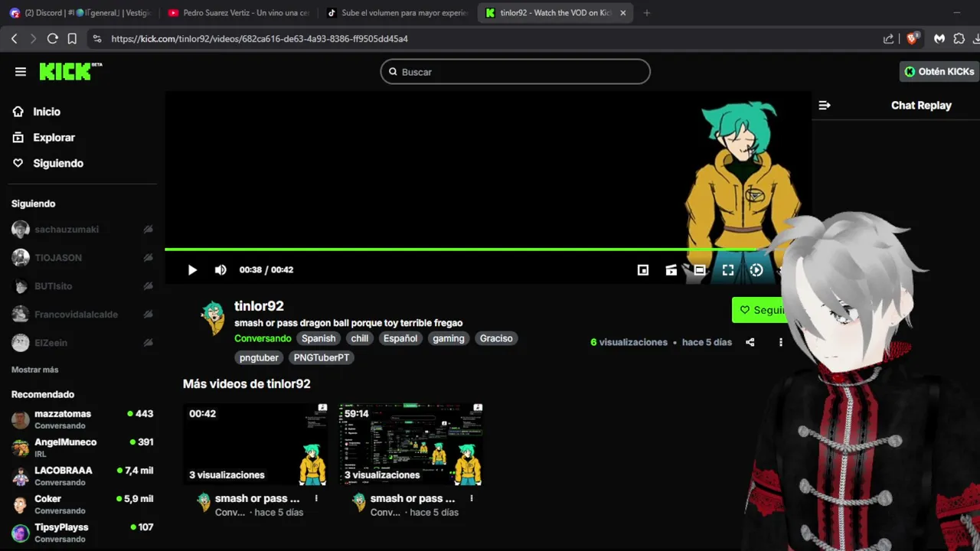980x551 pixels.
Task: Play the VOD video
Action: pyautogui.click(x=192, y=270)
